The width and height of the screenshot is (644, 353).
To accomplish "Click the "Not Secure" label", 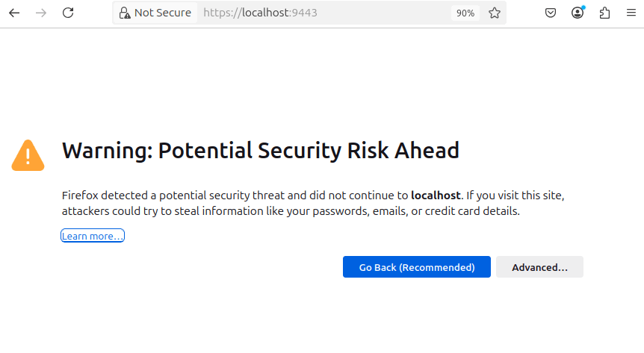I will pos(163,13).
